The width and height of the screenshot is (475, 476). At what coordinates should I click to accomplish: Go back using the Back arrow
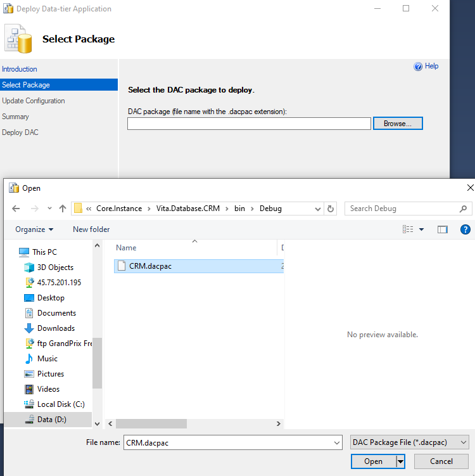point(16,209)
